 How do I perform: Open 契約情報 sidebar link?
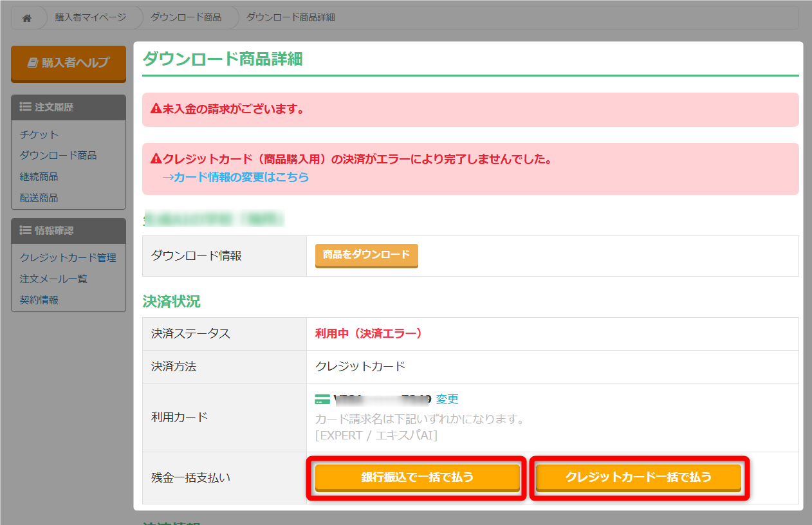[x=39, y=300]
